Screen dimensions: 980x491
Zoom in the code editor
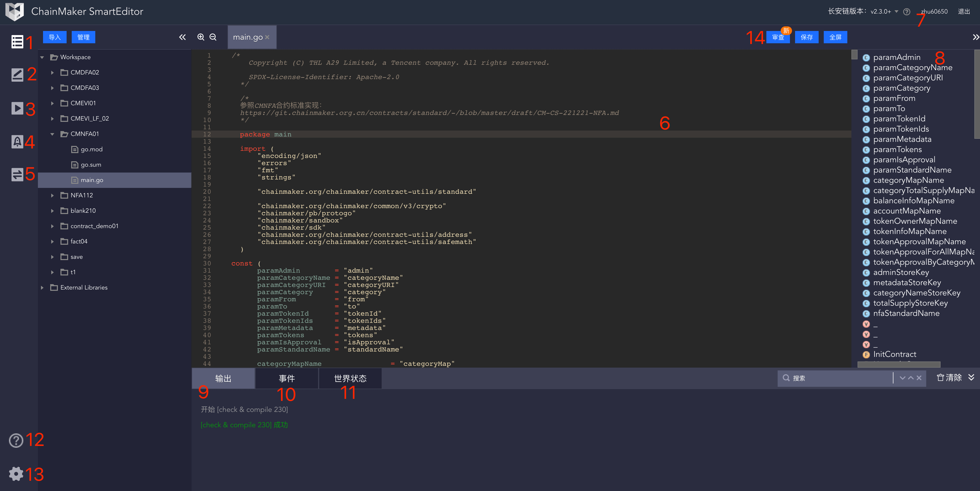point(201,37)
